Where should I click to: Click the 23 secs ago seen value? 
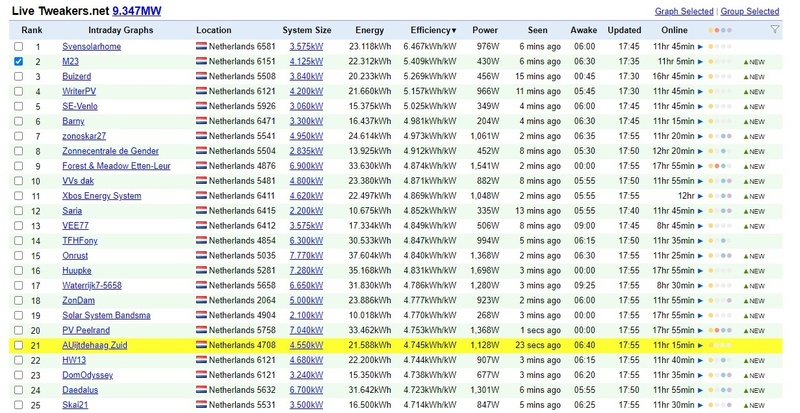tap(538, 345)
